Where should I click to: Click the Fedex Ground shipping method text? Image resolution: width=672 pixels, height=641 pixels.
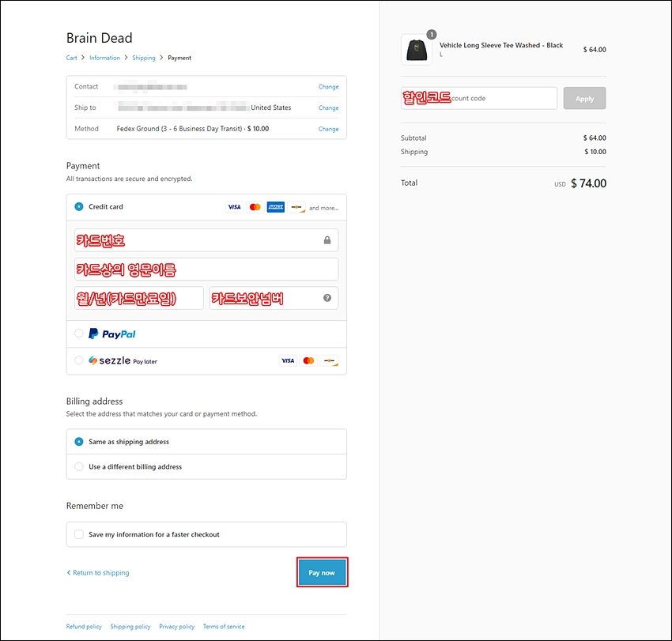pos(193,129)
